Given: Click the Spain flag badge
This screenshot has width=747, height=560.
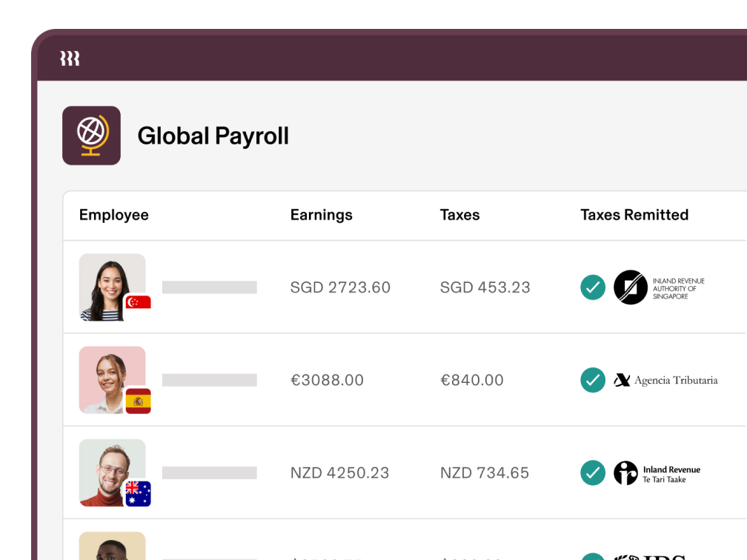Looking at the screenshot, I should [x=138, y=401].
